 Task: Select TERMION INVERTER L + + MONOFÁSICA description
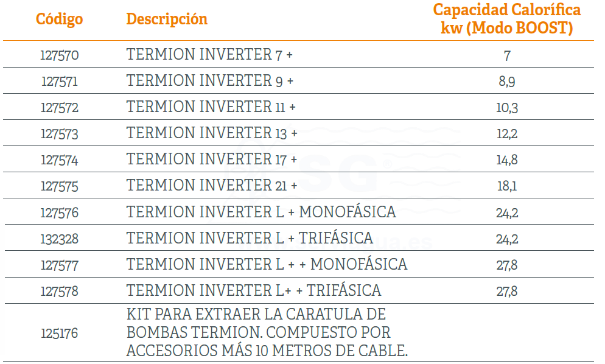point(267,265)
